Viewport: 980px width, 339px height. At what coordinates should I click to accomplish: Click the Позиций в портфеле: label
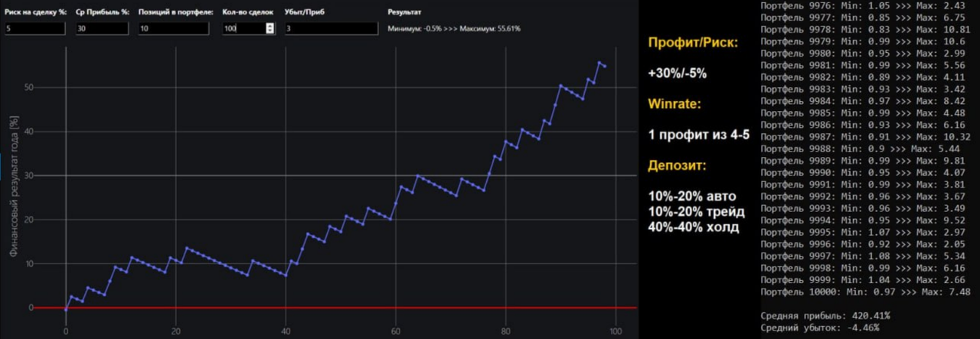point(175,13)
